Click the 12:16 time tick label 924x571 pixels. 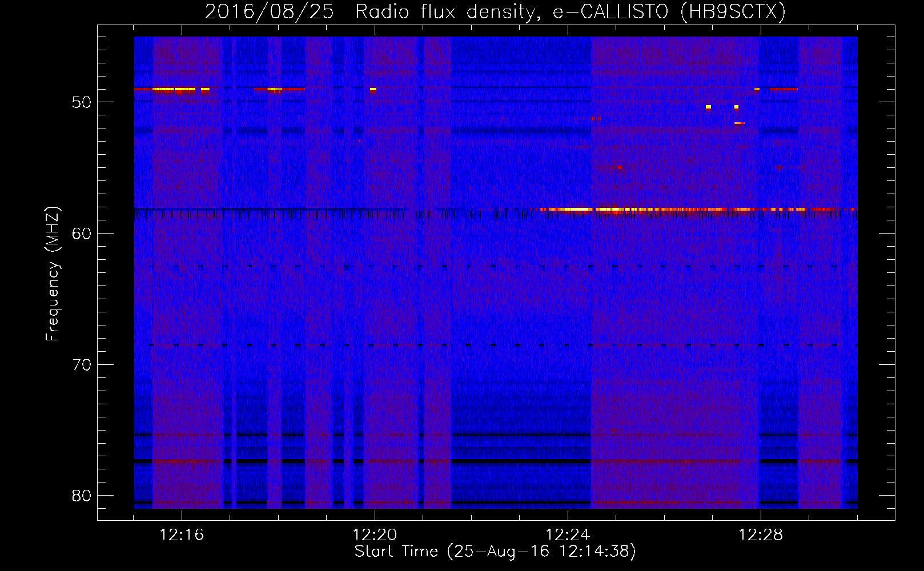(182, 535)
